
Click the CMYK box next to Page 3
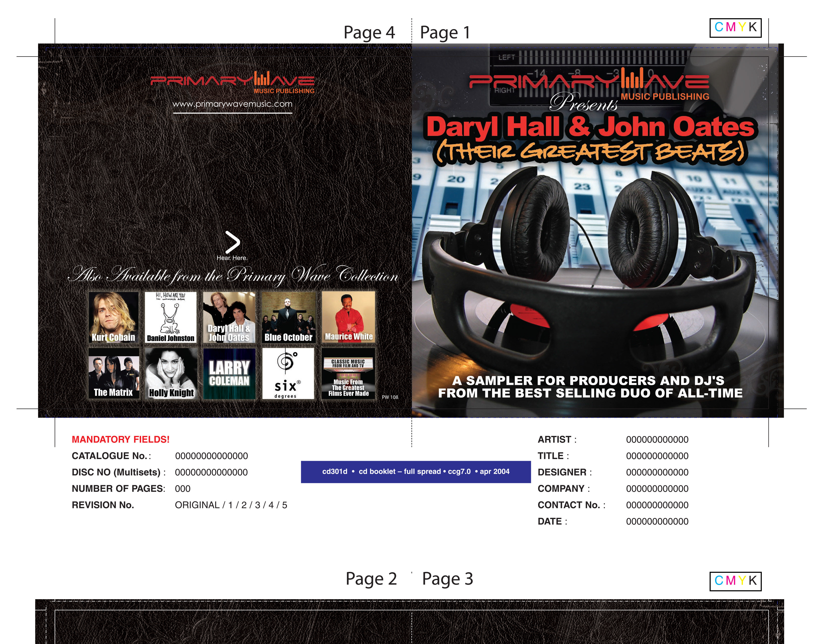click(735, 581)
